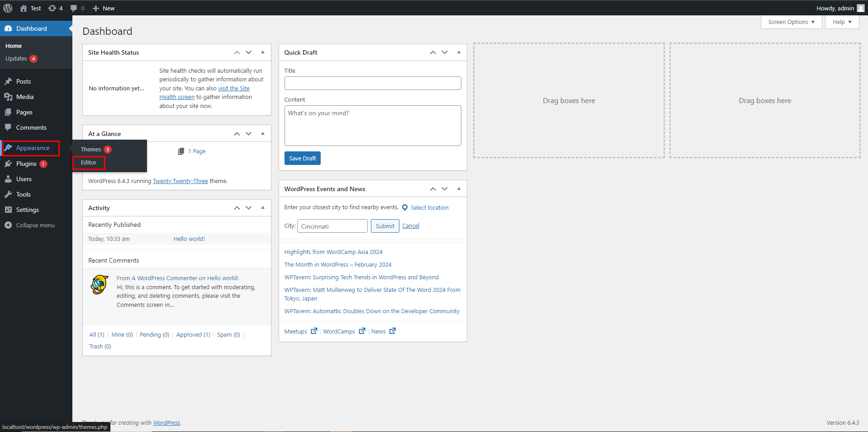Click the Media icon in sidebar

[8, 97]
